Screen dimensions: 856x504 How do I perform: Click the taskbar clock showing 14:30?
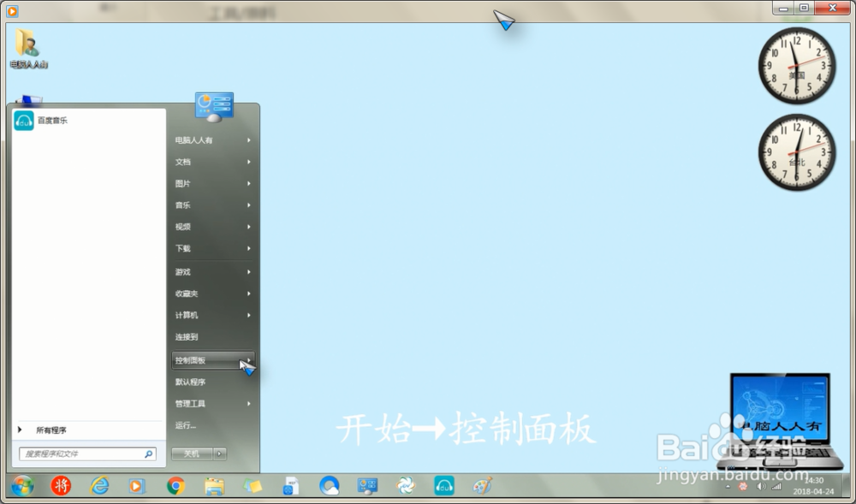click(813, 481)
